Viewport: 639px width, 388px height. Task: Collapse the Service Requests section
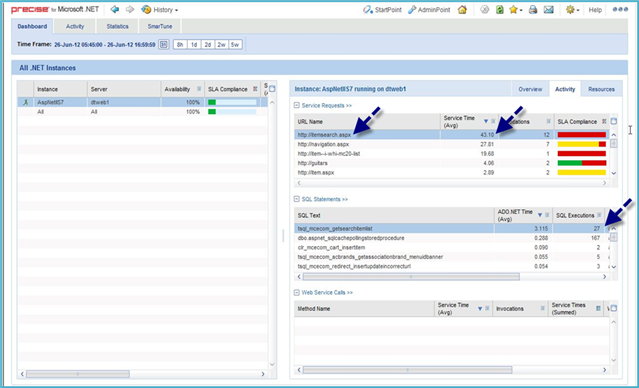(x=297, y=106)
